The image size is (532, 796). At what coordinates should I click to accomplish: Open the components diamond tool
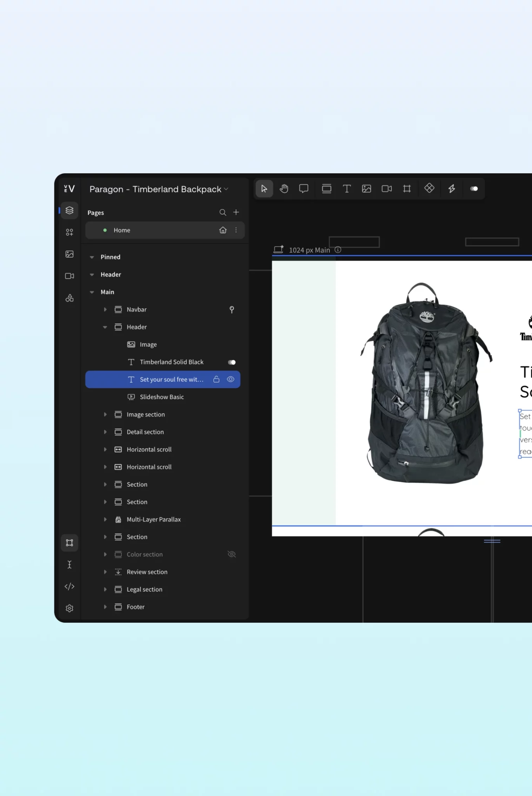(x=429, y=188)
